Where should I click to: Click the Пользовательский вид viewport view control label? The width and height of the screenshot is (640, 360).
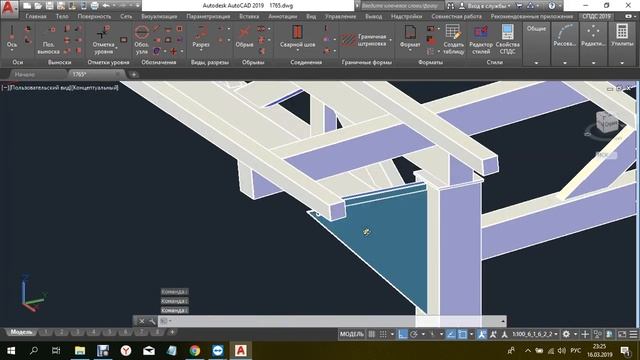(40, 87)
